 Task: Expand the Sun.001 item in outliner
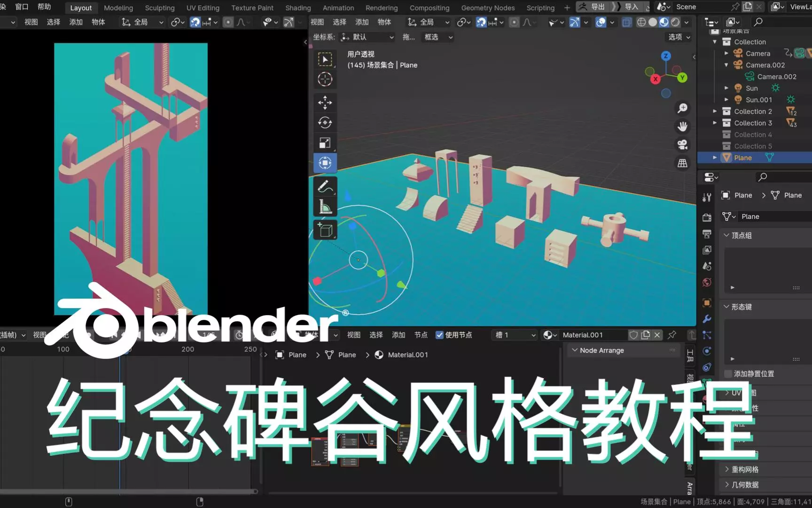[x=726, y=100]
